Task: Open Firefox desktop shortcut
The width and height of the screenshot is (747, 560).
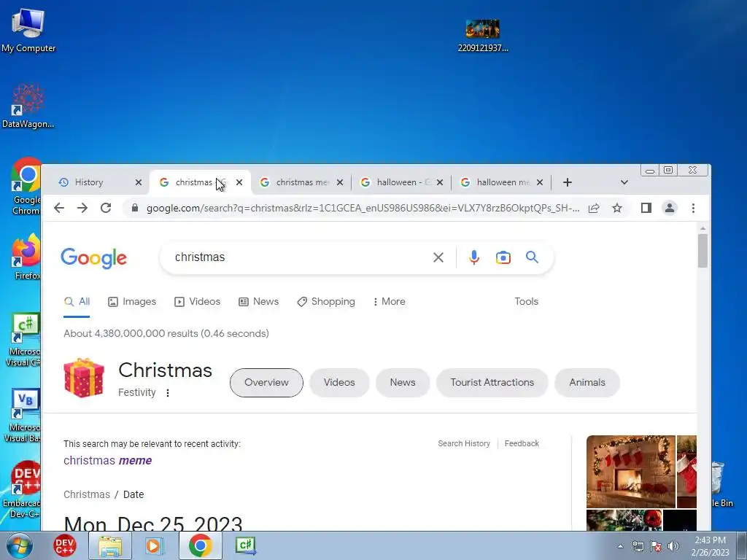Action: click(x=26, y=256)
